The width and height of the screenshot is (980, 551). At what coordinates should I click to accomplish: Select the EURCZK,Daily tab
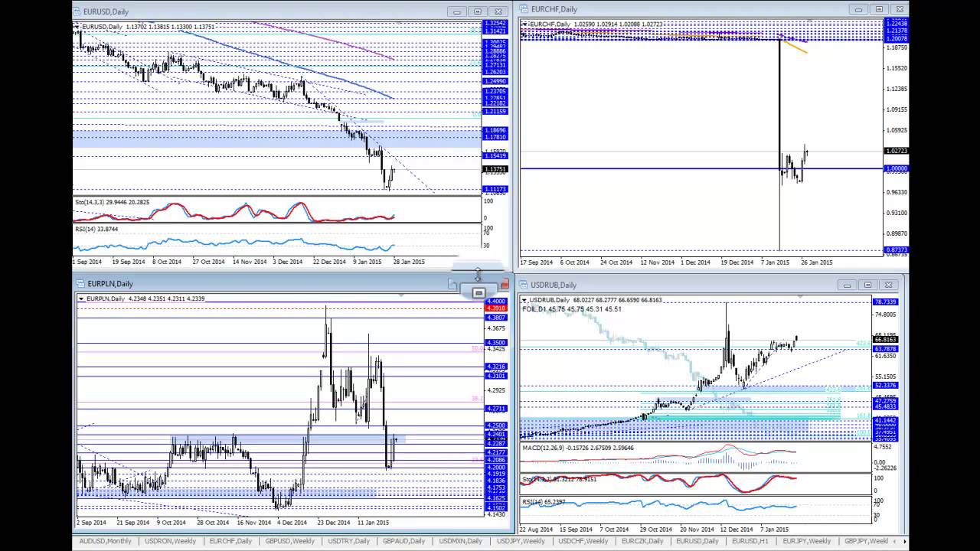click(x=642, y=541)
